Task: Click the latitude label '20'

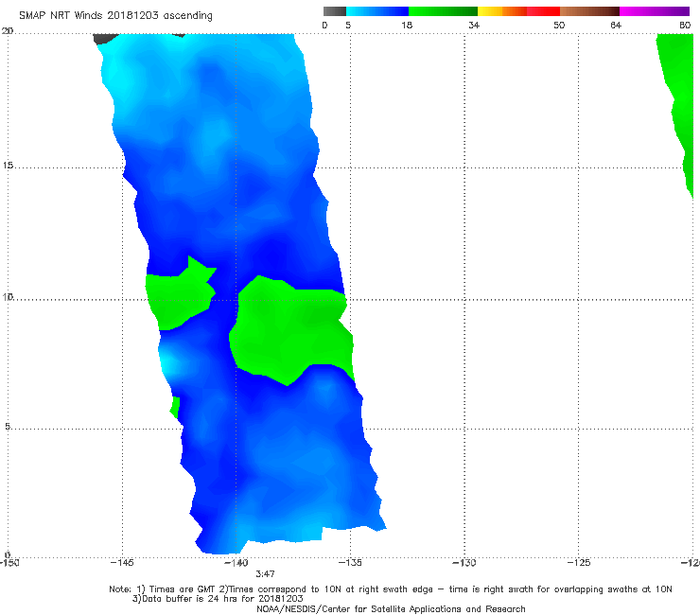Action: (x=8, y=31)
